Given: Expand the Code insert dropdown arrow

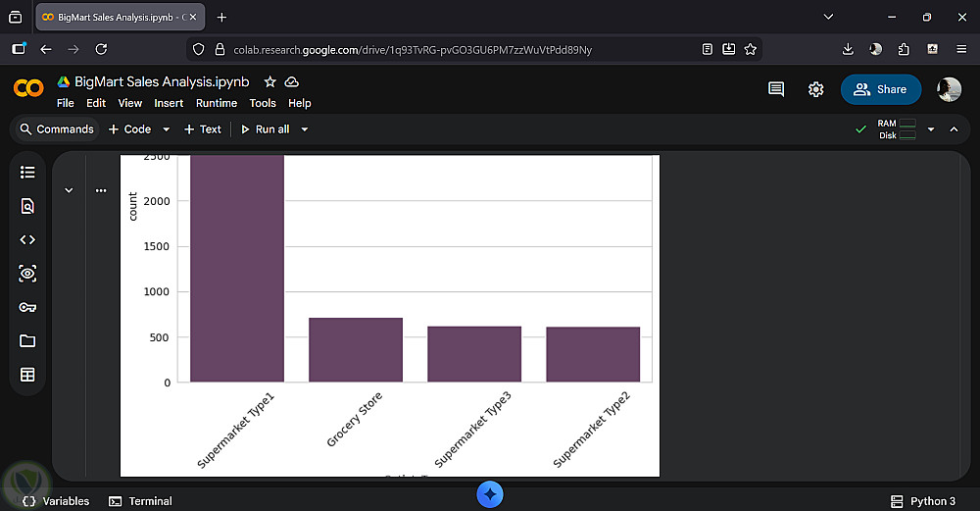Looking at the screenshot, I should [167, 129].
